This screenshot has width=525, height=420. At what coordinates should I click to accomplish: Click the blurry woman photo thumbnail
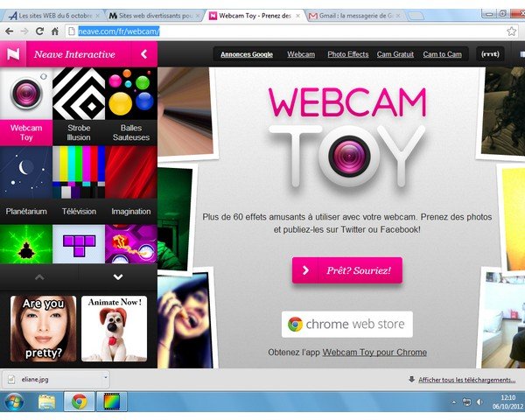(185, 321)
